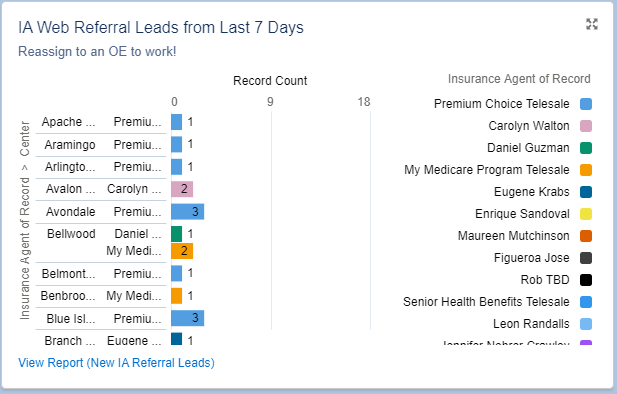Click the Avalon pink bar showing 2

182,189
